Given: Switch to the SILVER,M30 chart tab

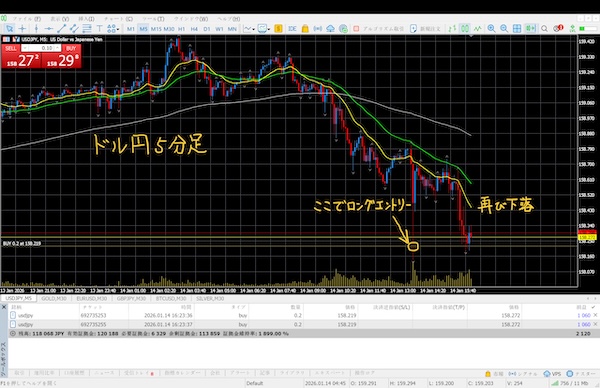Looking at the screenshot, I should point(210,298).
